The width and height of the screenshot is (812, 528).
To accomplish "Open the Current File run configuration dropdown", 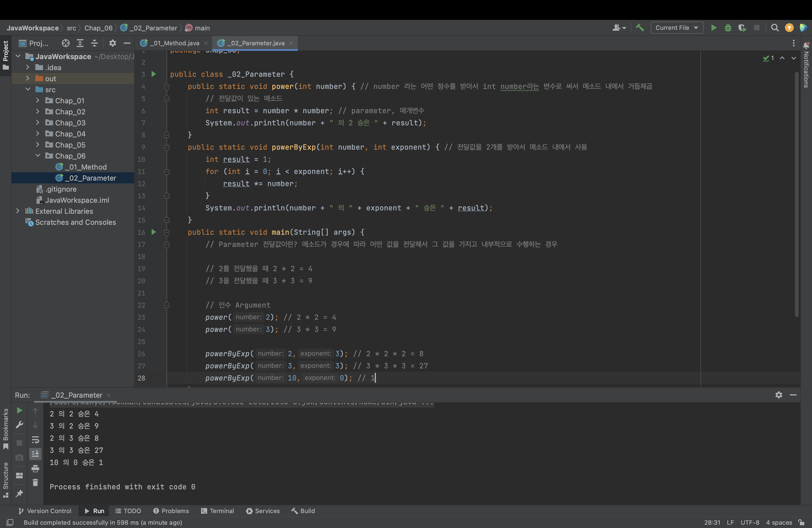I will pyautogui.click(x=677, y=28).
